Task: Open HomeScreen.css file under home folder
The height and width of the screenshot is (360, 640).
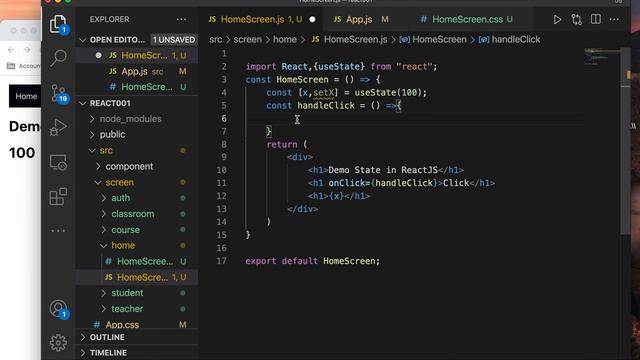Action: 138,261
